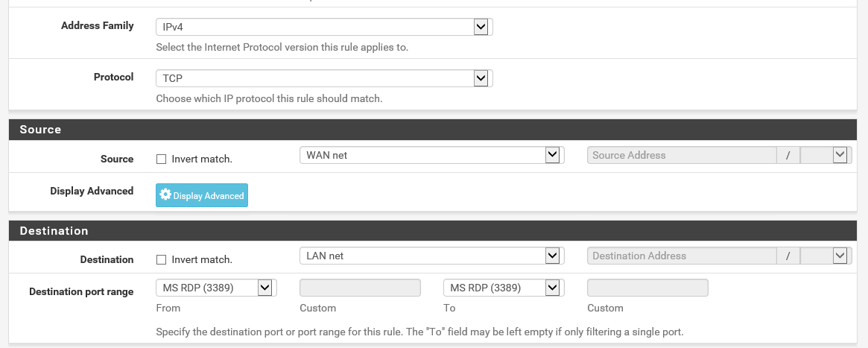
Task: Enable Destination Invert match checkbox
Action: [x=161, y=260]
